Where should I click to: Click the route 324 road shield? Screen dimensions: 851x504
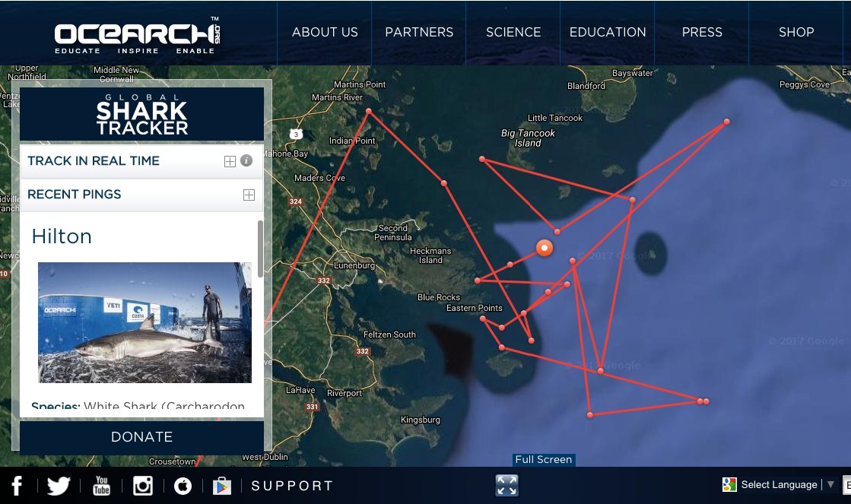pyautogui.click(x=295, y=201)
